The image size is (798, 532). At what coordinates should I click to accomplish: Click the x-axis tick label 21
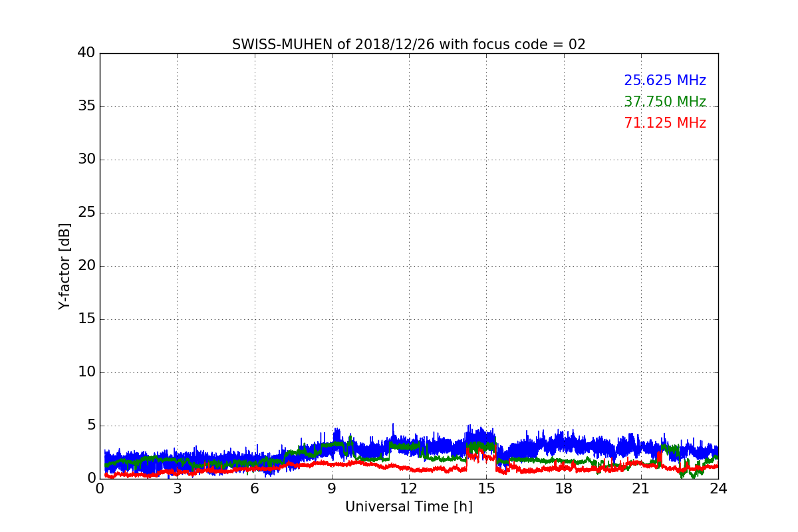[x=641, y=488]
